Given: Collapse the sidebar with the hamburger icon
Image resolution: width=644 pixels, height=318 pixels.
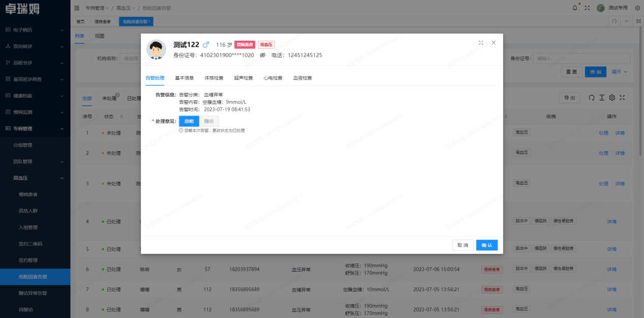Looking at the screenshot, I should 77,8.
